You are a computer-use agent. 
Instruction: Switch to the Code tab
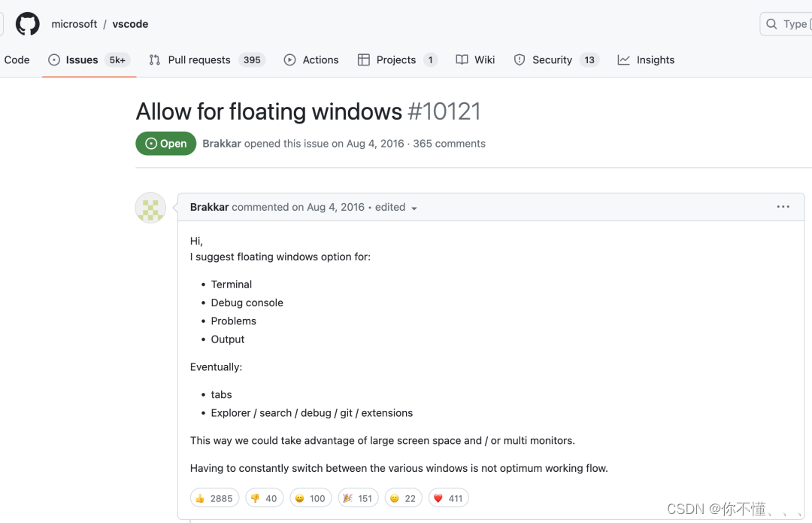click(17, 60)
